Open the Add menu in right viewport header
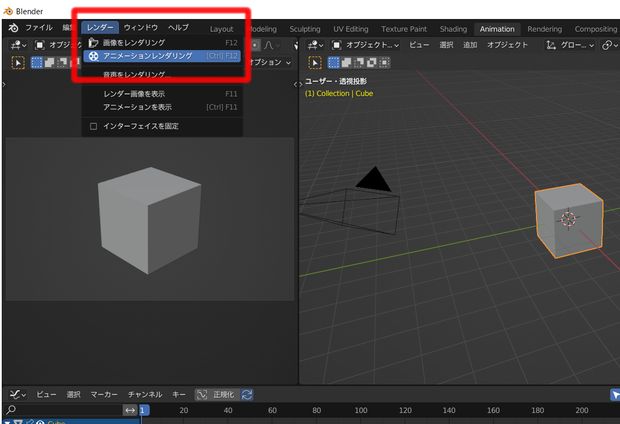Viewport: 620px width, 424px height. 470,45
